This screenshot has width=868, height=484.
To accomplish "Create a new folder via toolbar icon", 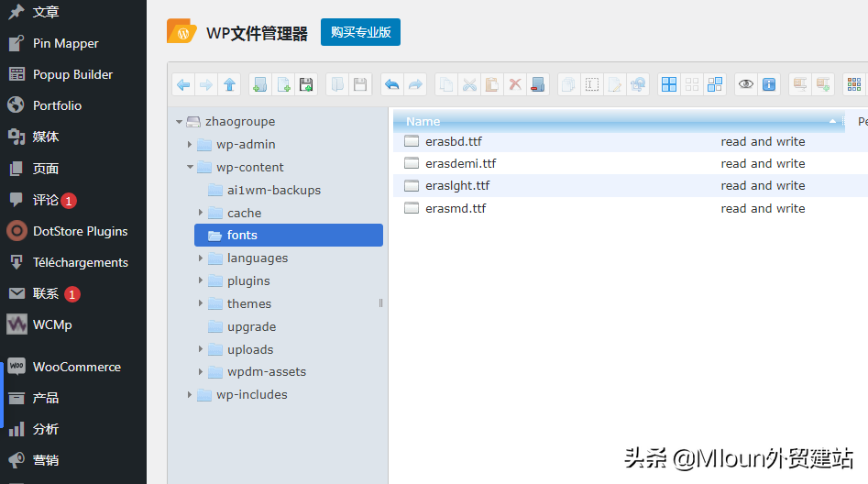I will (260, 84).
